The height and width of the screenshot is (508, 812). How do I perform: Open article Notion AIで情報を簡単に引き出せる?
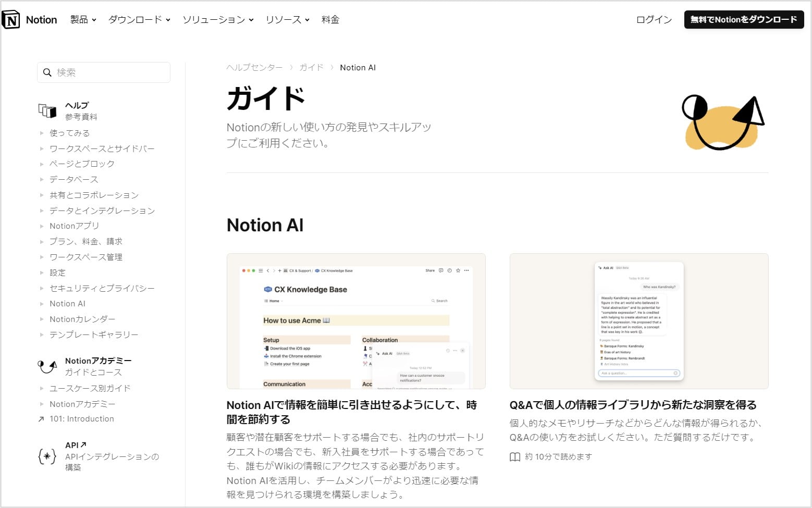352,412
